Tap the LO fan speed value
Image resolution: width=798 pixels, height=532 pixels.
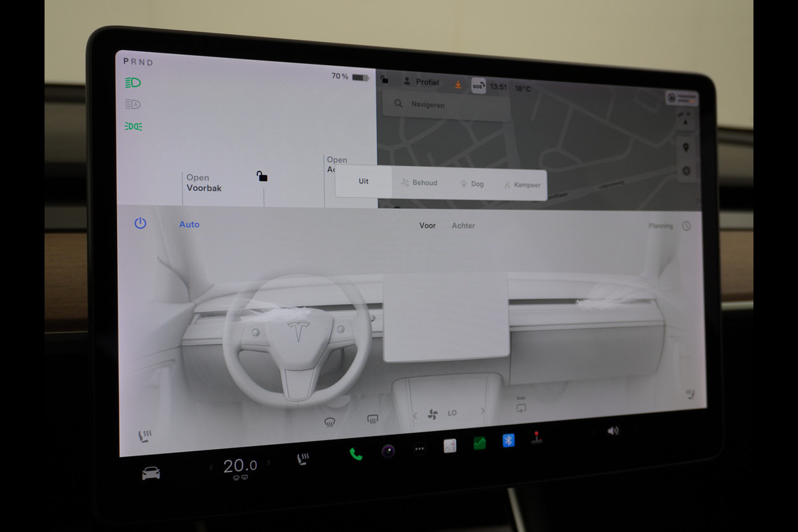click(x=452, y=413)
